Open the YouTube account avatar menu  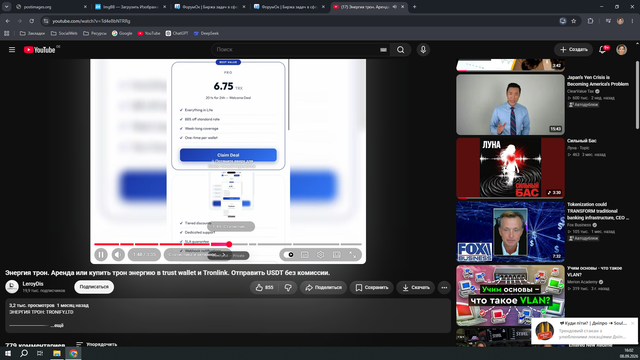[x=621, y=50]
